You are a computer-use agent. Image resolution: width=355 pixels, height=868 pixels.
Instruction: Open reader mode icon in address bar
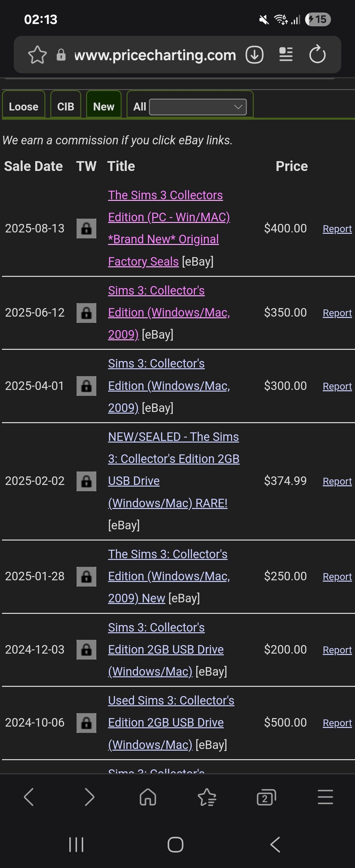click(286, 55)
